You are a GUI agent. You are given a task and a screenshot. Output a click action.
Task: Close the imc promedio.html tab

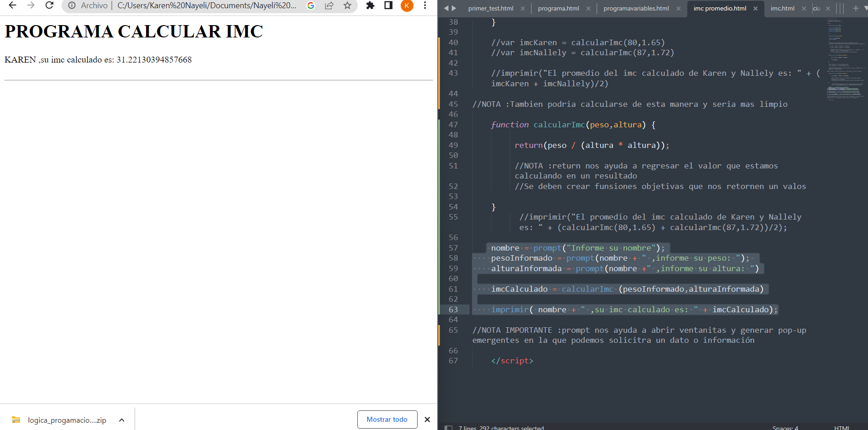point(755,8)
